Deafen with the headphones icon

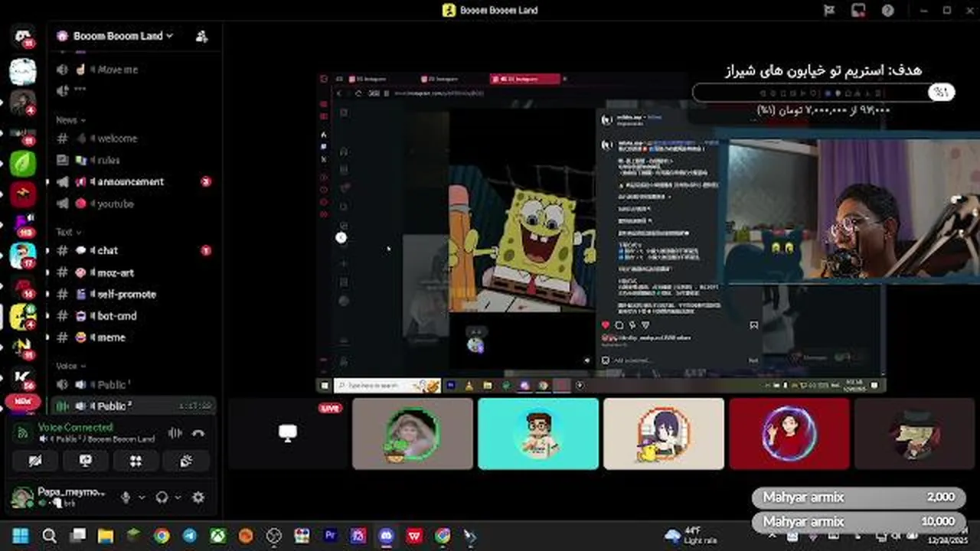click(x=162, y=497)
